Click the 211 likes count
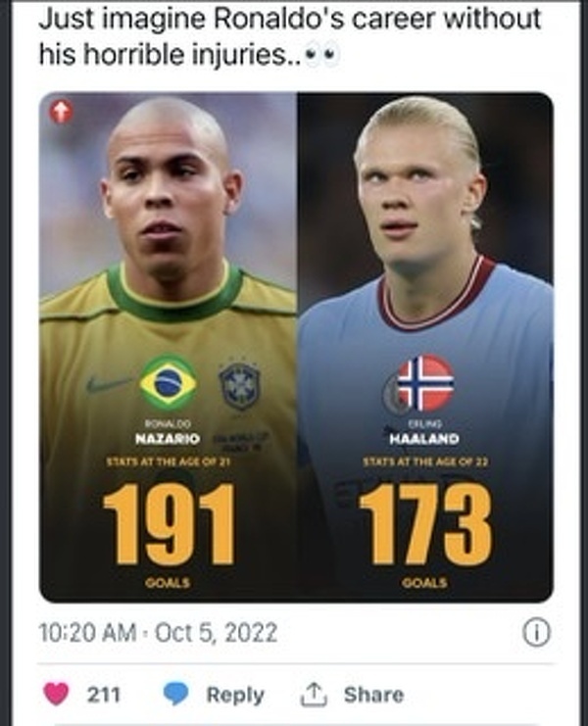Viewport: 588px width, 726px height. coord(104,694)
